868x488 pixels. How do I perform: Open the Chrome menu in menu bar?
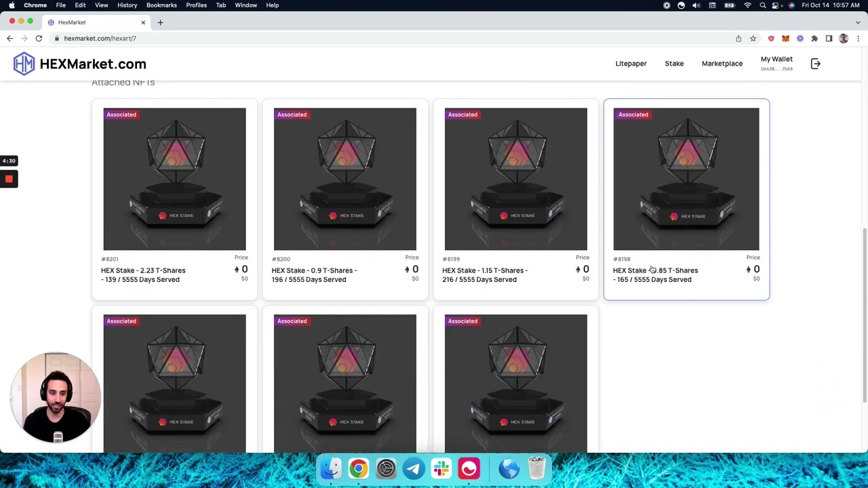(35, 5)
